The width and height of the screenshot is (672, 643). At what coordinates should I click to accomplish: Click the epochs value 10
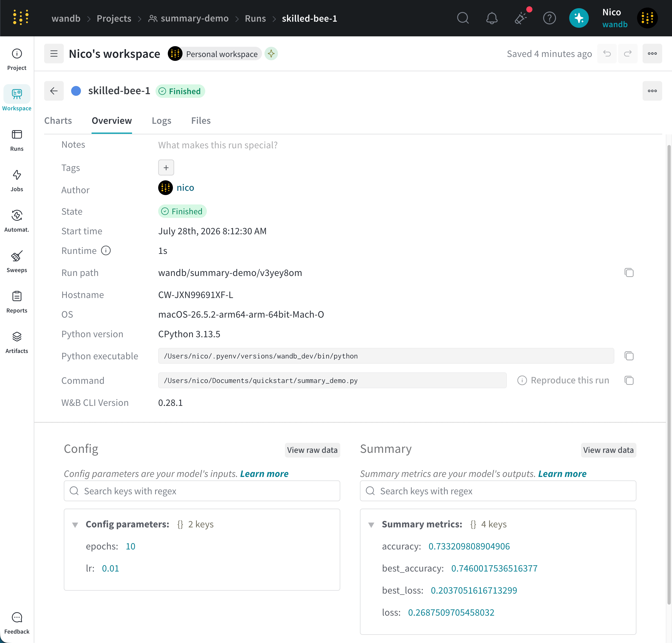point(131,546)
